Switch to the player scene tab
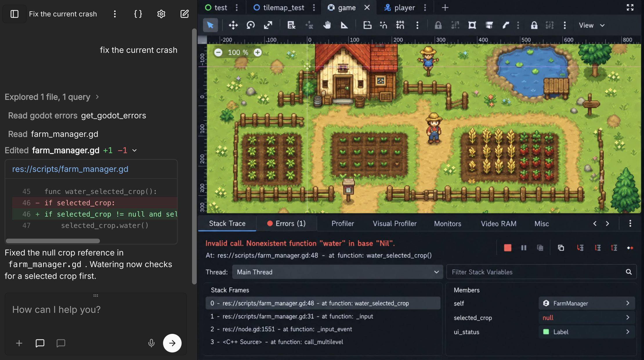 tap(400, 8)
